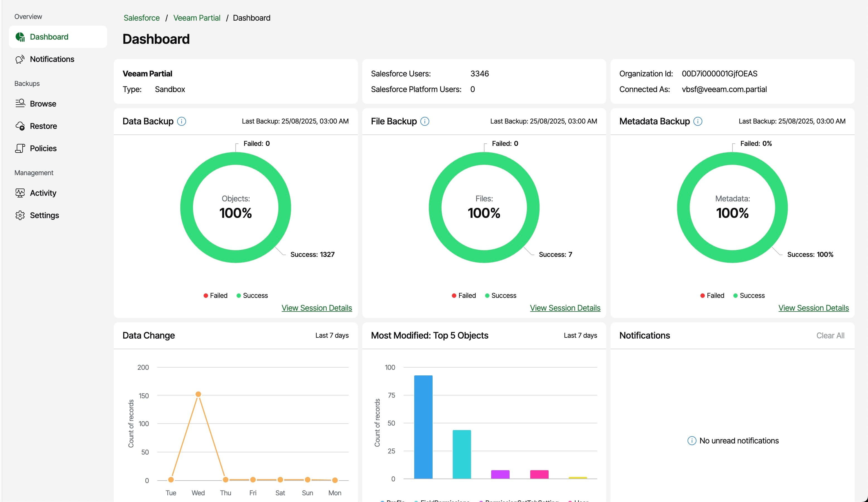Open the Dashboard menu item
Screen dimensions: 868x502
58,37
